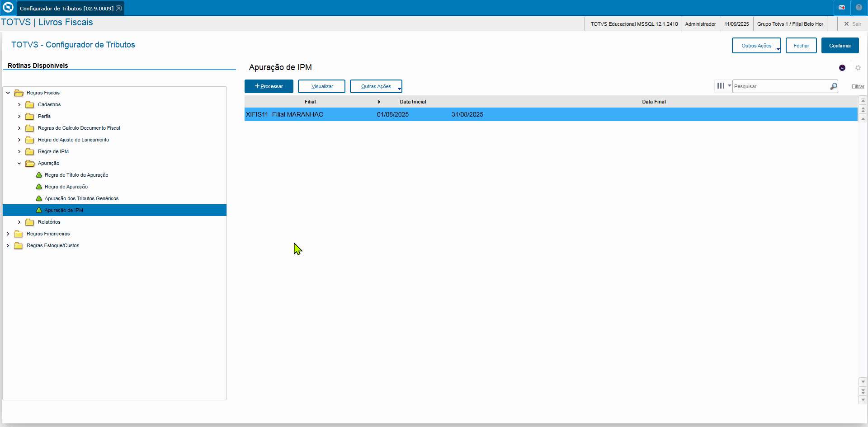868x427 pixels.
Task: Jump to last row with bottom scroll arrow
Action: tap(863, 400)
